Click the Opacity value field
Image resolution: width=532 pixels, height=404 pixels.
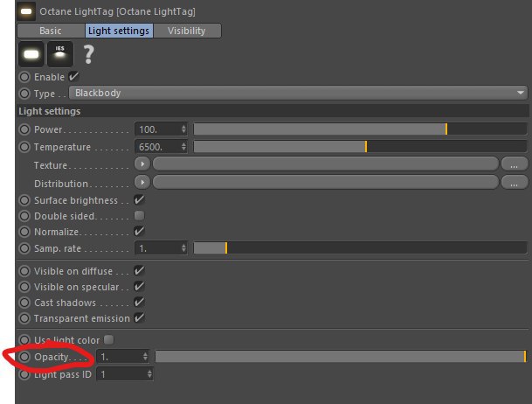(x=123, y=357)
